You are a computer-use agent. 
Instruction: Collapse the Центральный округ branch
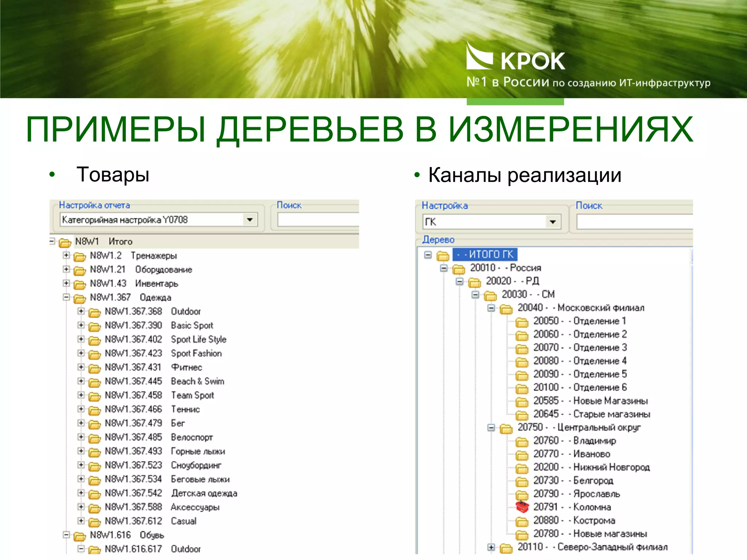click(x=491, y=428)
